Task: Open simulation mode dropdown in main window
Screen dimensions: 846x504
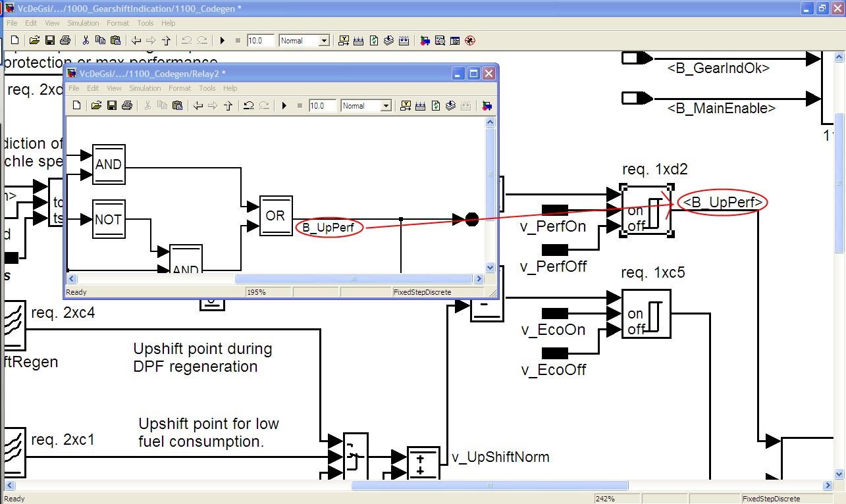Action: coord(323,41)
